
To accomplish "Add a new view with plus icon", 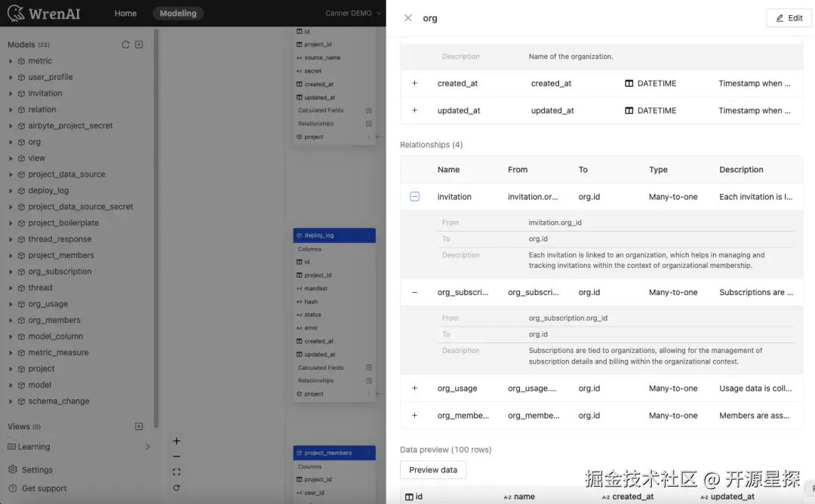I will pyautogui.click(x=139, y=426).
